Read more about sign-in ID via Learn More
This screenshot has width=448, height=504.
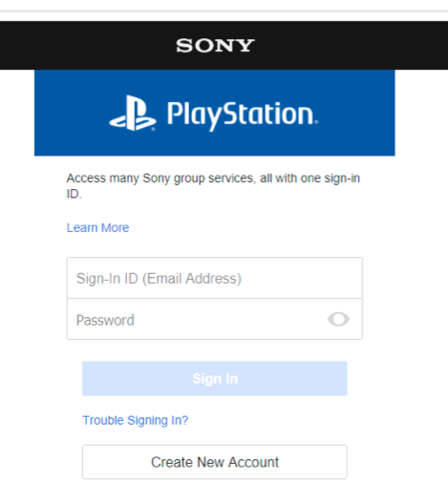[97, 227]
